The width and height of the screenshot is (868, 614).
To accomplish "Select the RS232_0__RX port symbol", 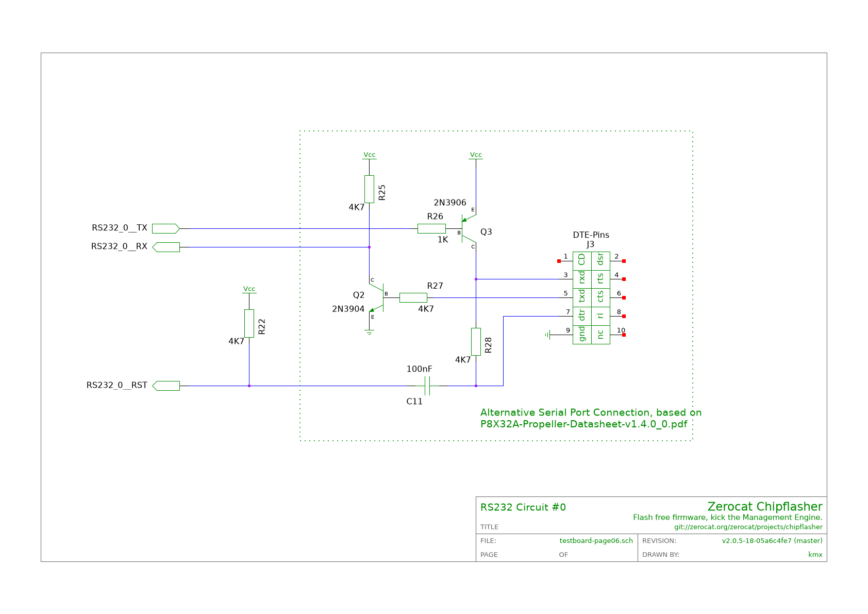I will (165, 247).
